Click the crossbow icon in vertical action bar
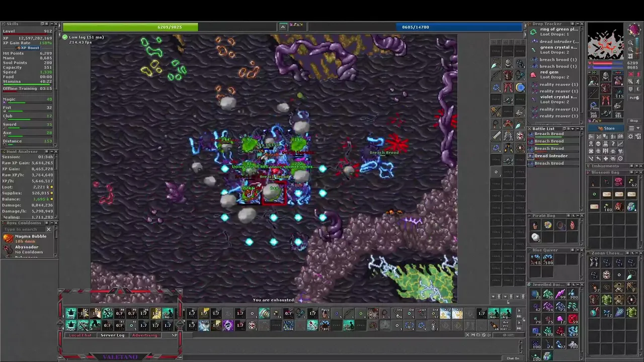This screenshot has width=644, height=362. pyautogui.click(x=496, y=111)
